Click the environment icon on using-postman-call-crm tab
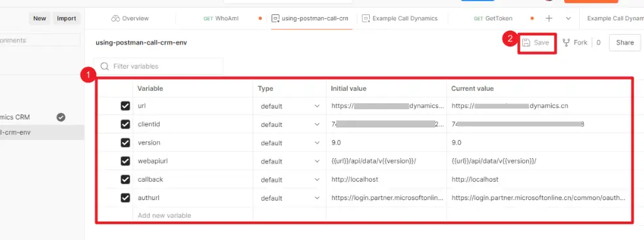Viewport: 644px width, 240px height. (x=275, y=18)
